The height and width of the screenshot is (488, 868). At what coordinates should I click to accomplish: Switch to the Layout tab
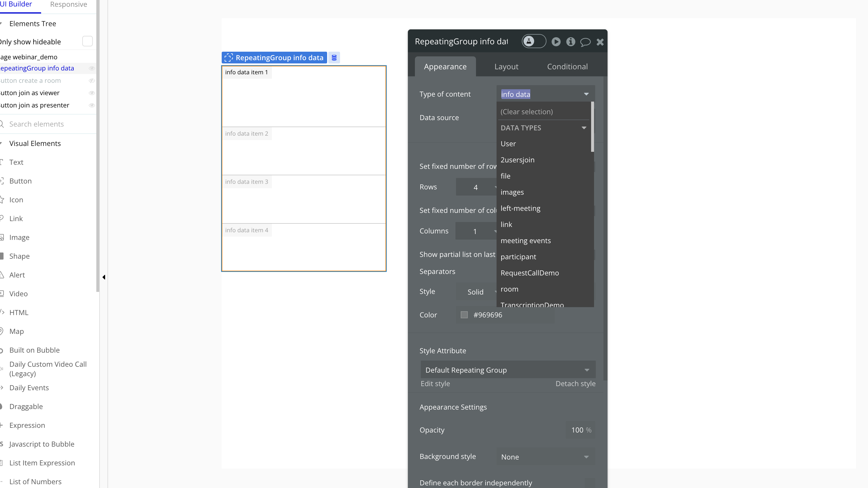coord(506,67)
